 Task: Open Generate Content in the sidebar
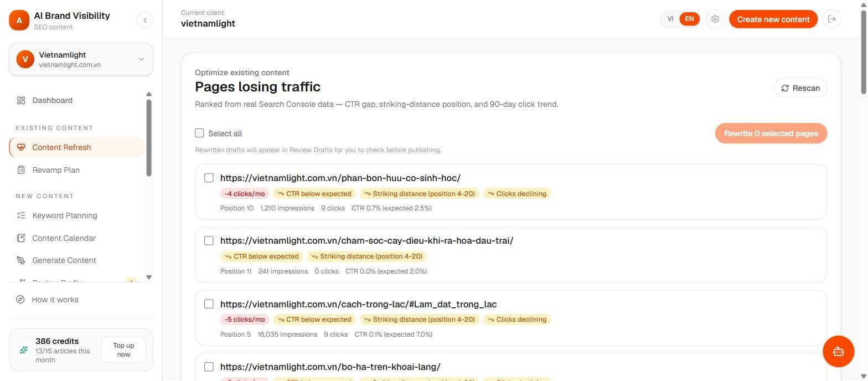[76, 260]
